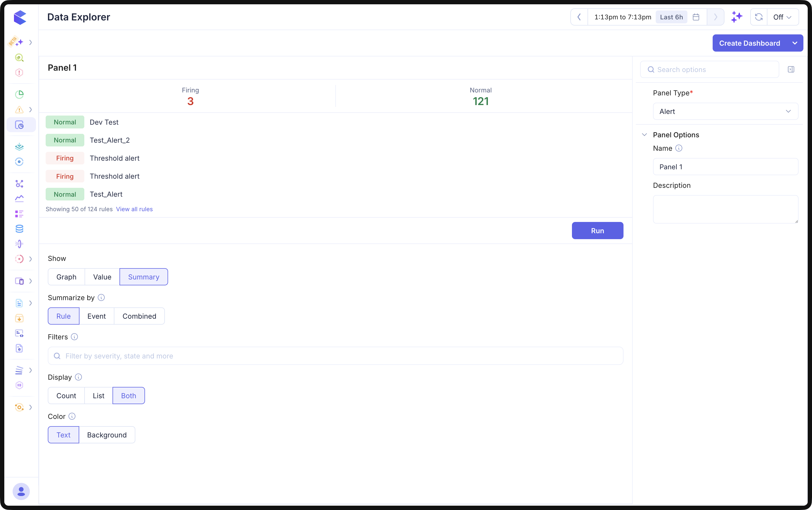Screen dimensions: 812x510
Task: Click the app logo in the sidebar
Action: pyautogui.click(x=20, y=17)
